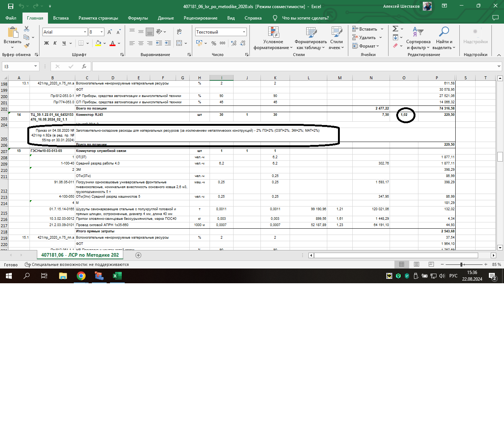Toggle middle vertical alignment

[141, 32]
